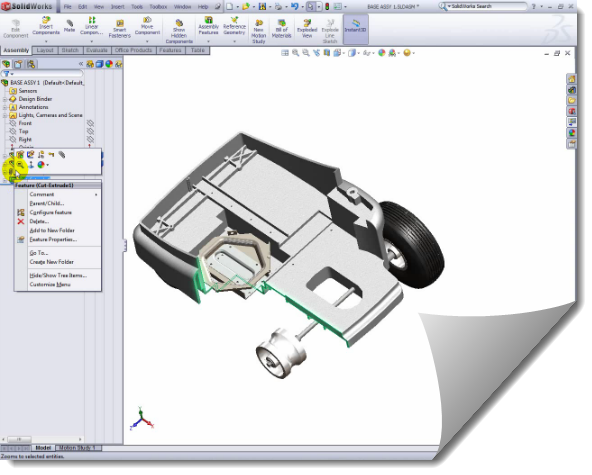
Task: Switch to the Motion Study 1 tab
Action: [x=79, y=448]
